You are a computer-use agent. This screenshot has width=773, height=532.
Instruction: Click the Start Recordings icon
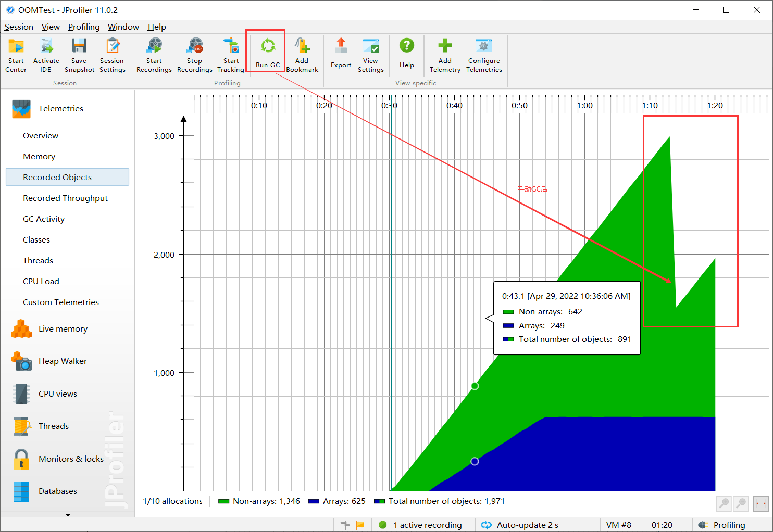click(154, 55)
